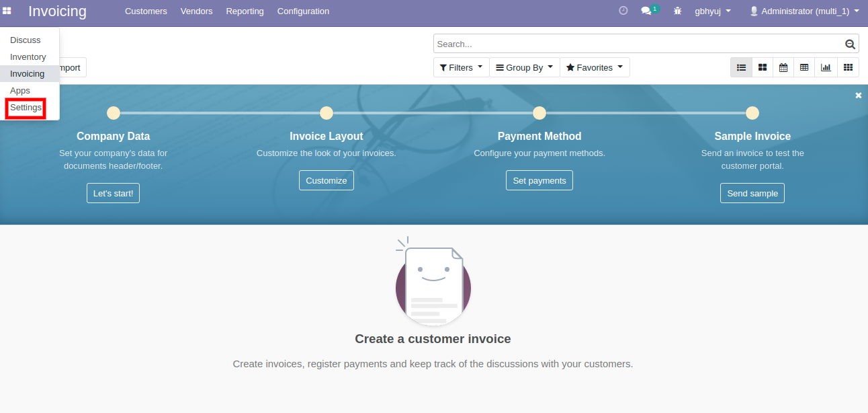Screen dimensions: 868x413
Task: Open the conversations chat icon
Action: [646, 11]
